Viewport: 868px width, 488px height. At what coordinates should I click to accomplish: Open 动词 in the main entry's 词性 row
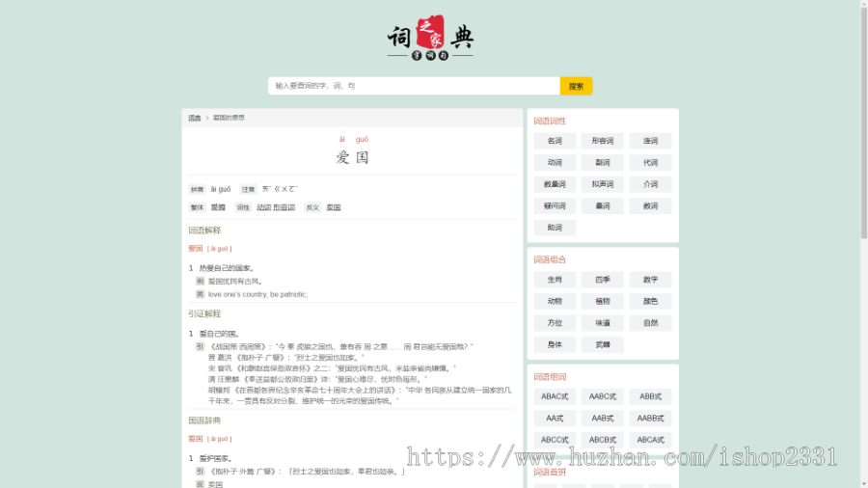pyautogui.click(x=263, y=207)
